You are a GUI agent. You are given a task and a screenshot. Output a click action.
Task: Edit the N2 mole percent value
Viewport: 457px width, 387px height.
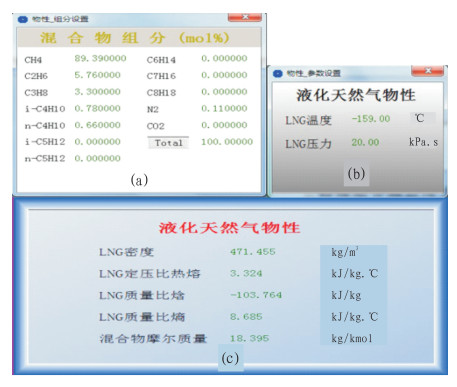(x=224, y=108)
